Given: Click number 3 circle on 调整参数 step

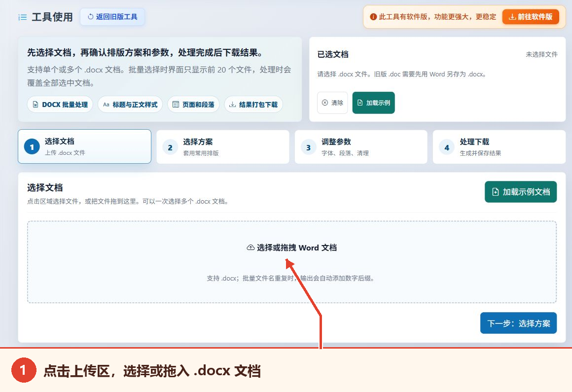Looking at the screenshot, I should click(308, 147).
